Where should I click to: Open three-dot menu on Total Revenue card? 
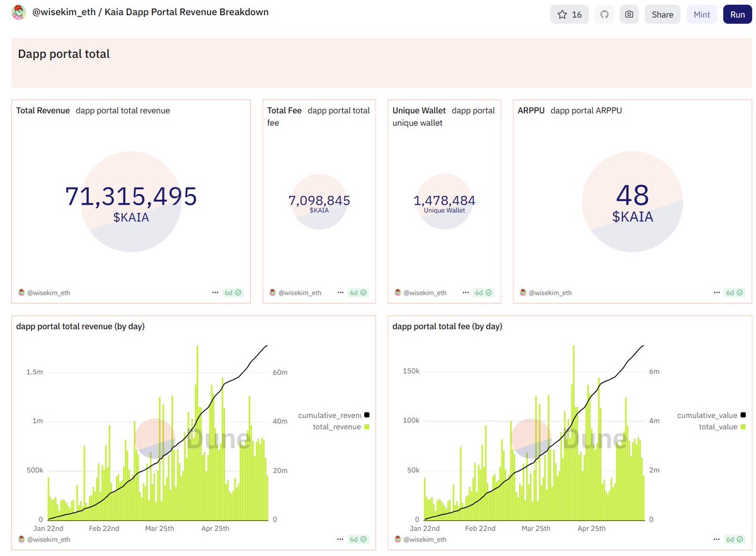(x=215, y=293)
